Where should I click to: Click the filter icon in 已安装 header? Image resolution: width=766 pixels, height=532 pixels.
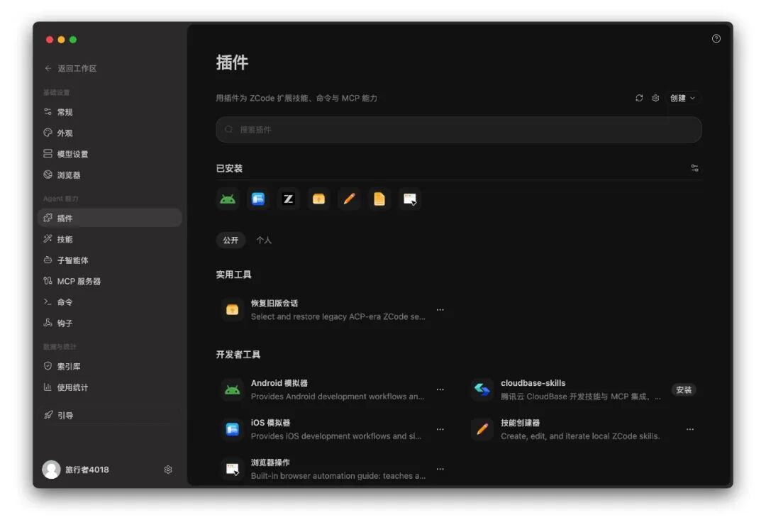(694, 168)
